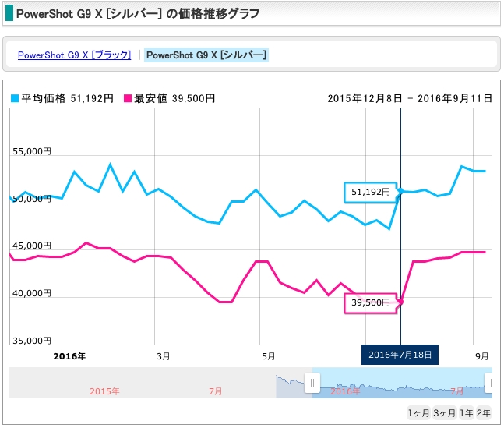This screenshot has width=504, height=428.
Task: Click the 45,000円 axis label
Action: 31,246
